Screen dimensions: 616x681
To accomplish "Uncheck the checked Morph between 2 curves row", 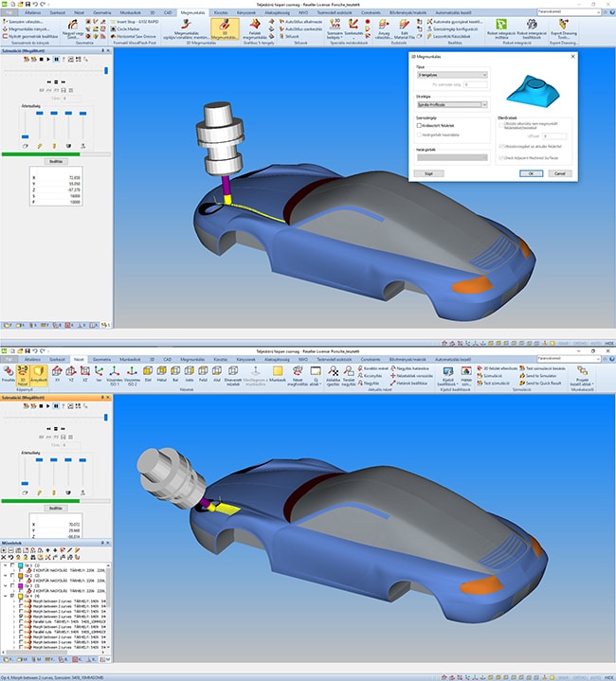I will [x=21, y=617].
